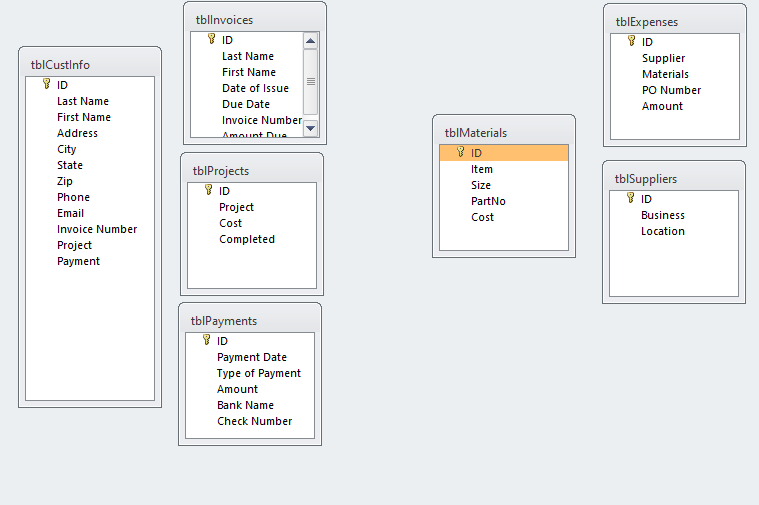The image size is (759, 505).
Task: Select the ID field in tblCustInfo
Action: click(90, 85)
